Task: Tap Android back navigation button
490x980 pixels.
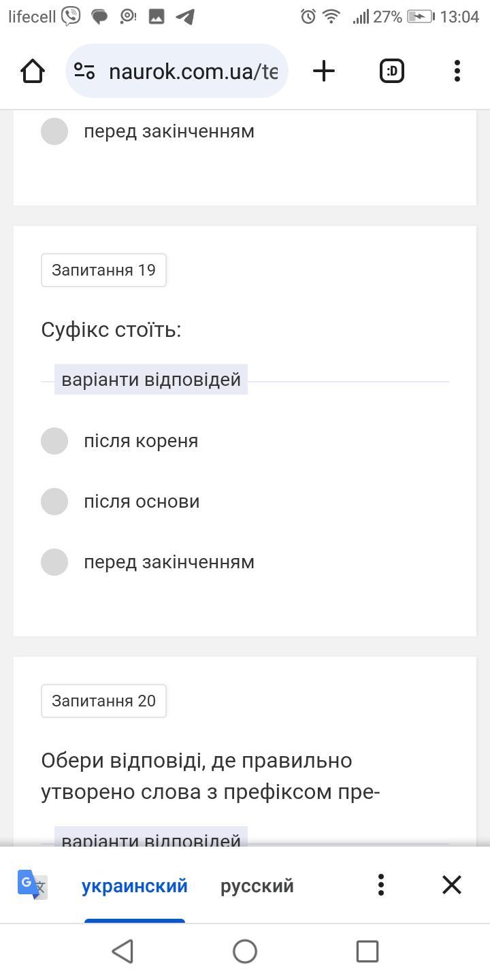Action: (x=122, y=951)
